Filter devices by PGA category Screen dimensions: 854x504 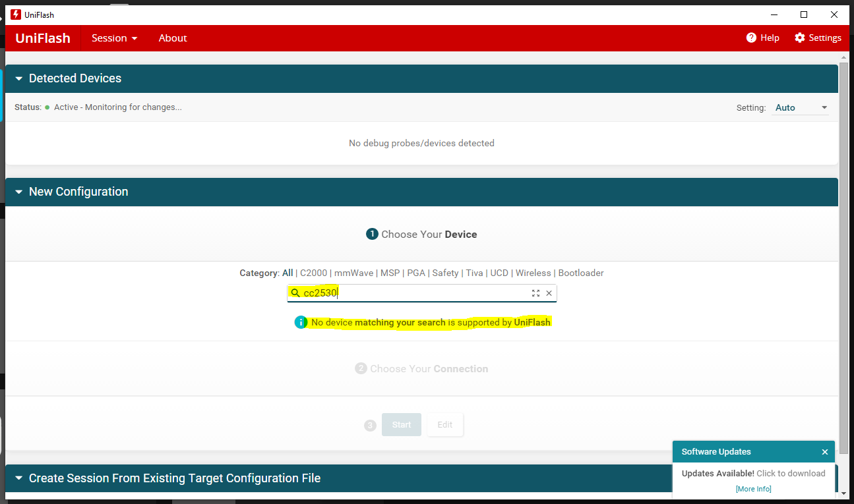[416, 273]
